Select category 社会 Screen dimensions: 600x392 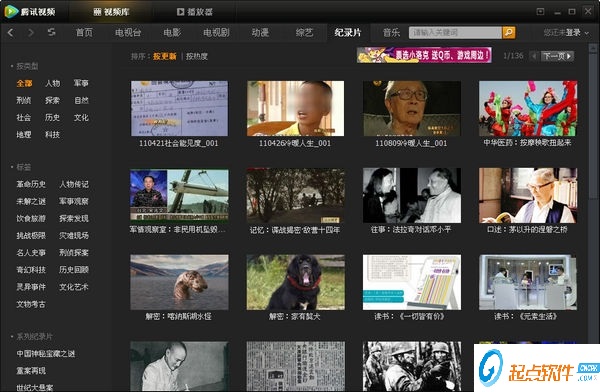24,118
